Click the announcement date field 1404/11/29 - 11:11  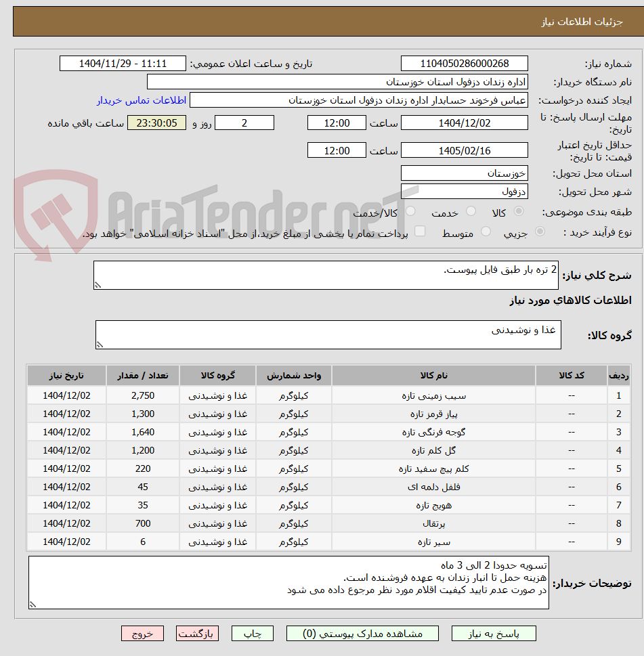123,64
